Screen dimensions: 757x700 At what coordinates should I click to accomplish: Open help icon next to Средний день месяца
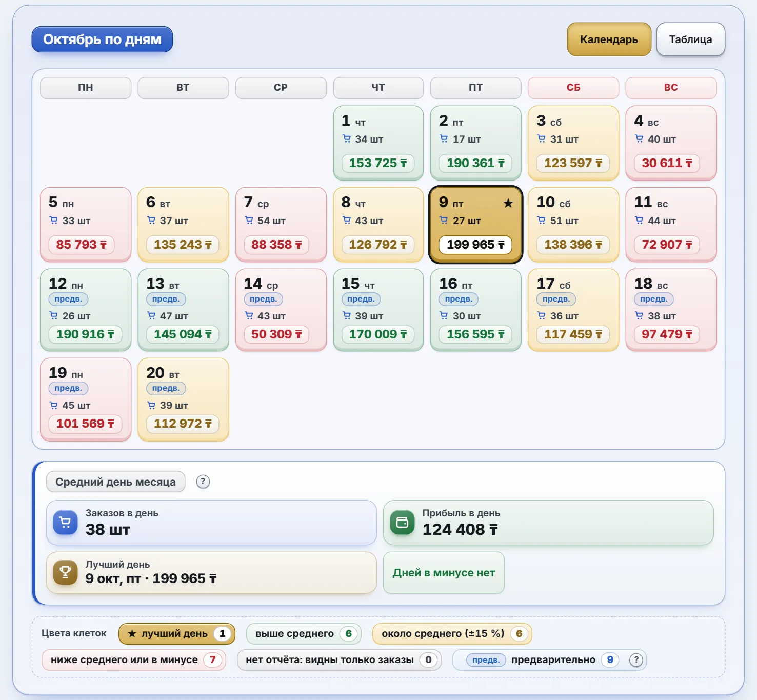[x=203, y=482]
